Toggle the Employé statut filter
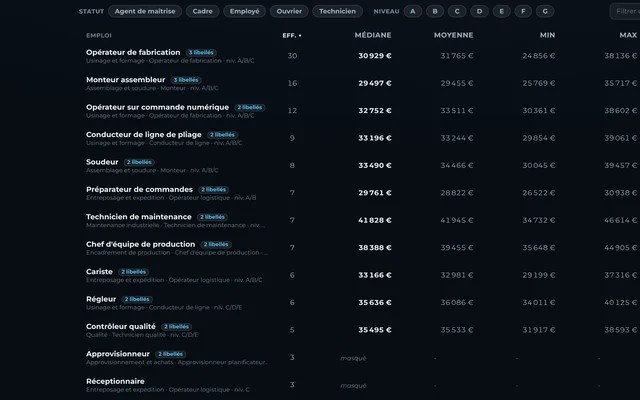The height and width of the screenshot is (400, 640). coord(244,11)
